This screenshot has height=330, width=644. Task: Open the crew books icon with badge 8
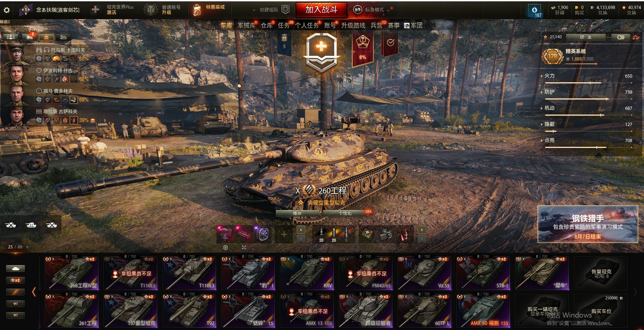click(30, 37)
